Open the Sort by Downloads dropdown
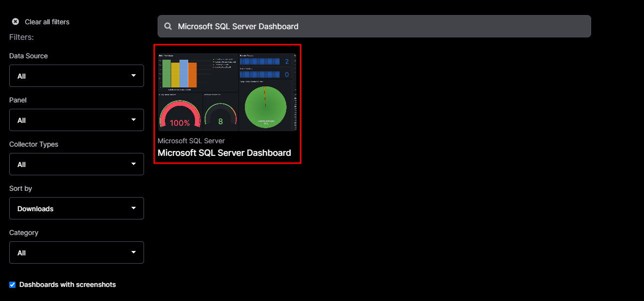644x301 pixels. (77, 208)
